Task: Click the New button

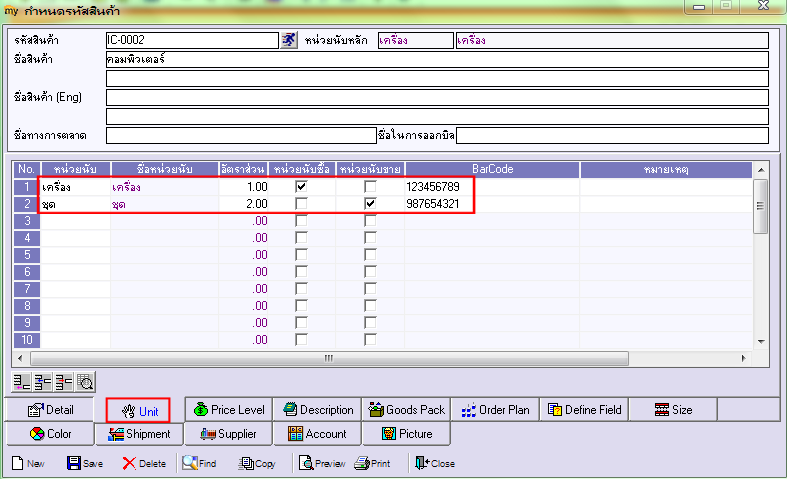Action: click(x=29, y=463)
